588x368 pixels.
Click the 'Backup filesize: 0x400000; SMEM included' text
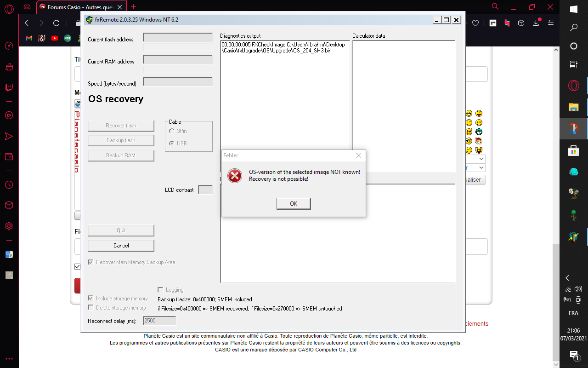pos(205,299)
